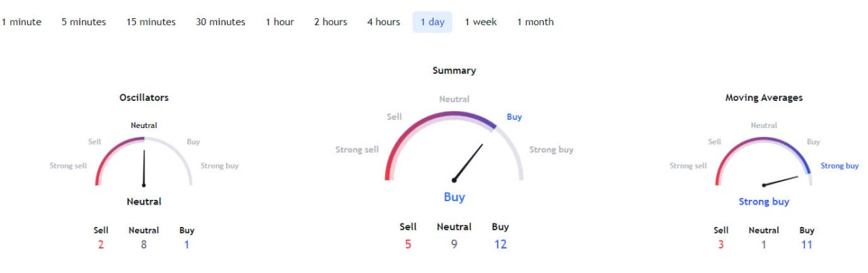Select the 1 month timeframe tab
Image resolution: width=868 pixels, height=273 pixels.
[535, 22]
